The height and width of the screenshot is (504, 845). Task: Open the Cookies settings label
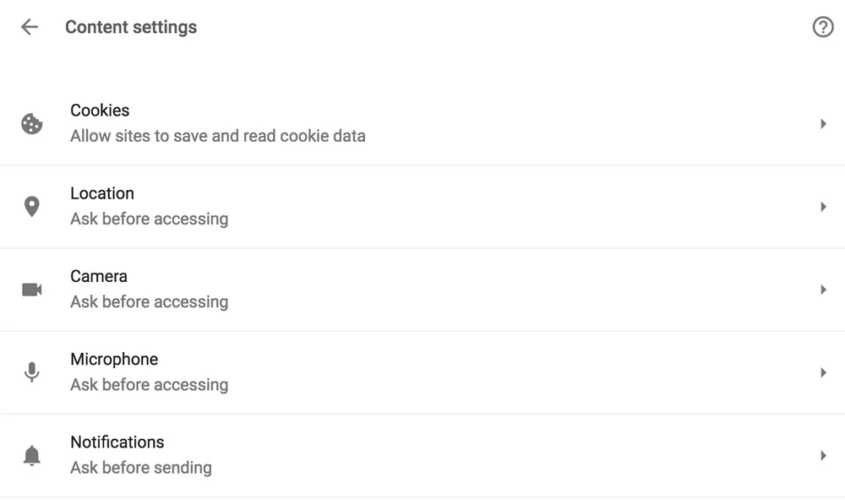click(100, 111)
